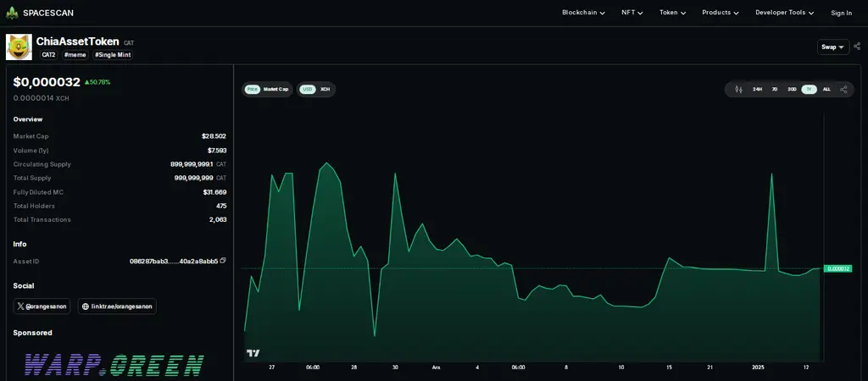Click the 2025 label on the time axis

point(758,367)
